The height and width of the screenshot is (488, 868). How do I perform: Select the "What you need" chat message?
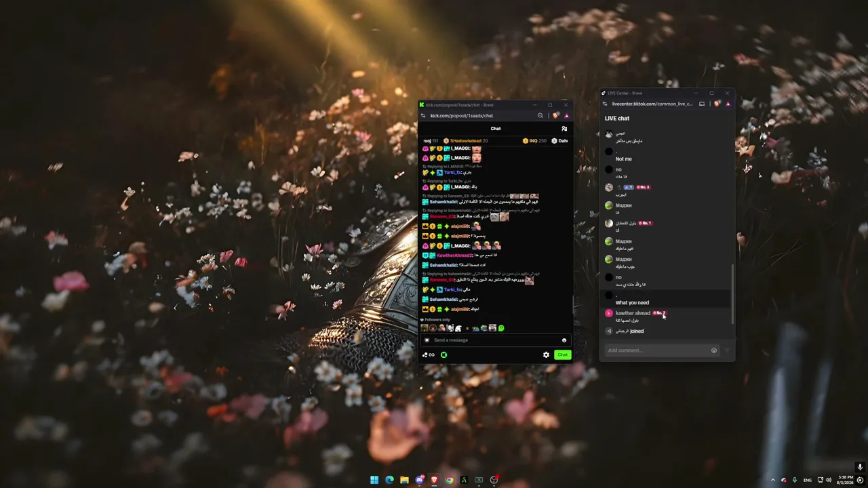click(x=632, y=303)
